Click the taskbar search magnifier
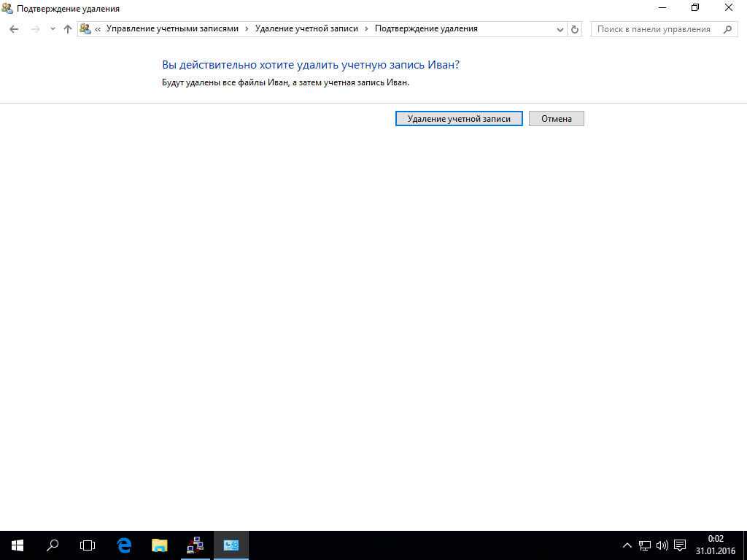The width and height of the screenshot is (747, 560). click(53, 545)
